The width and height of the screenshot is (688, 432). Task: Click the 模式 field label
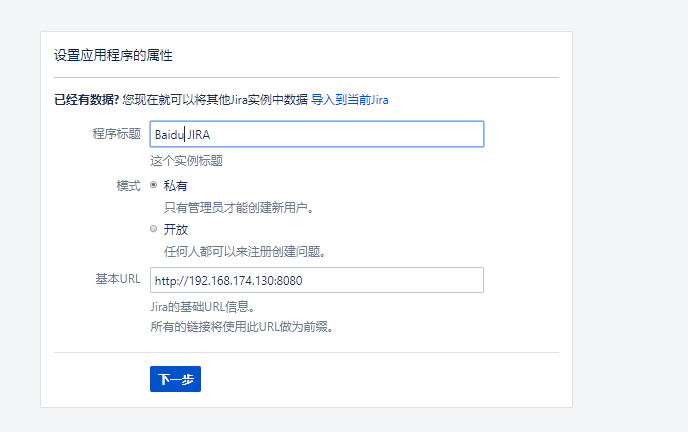click(129, 186)
